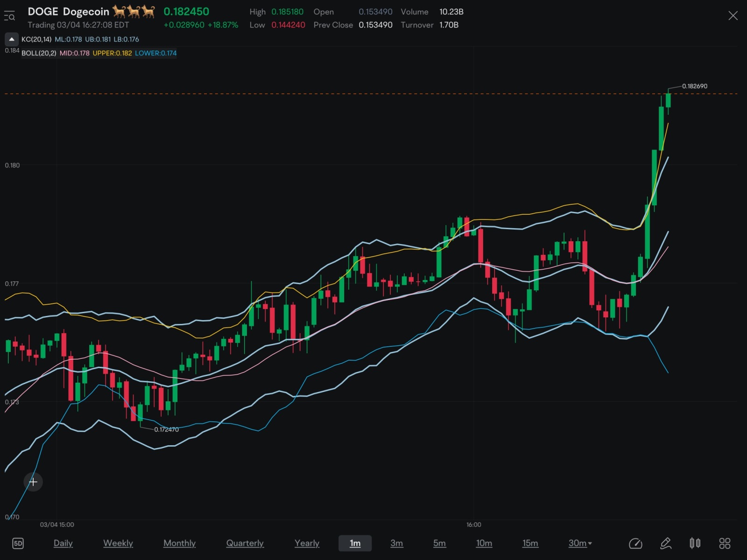Click the 0.182690 high price marker

[x=695, y=86]
